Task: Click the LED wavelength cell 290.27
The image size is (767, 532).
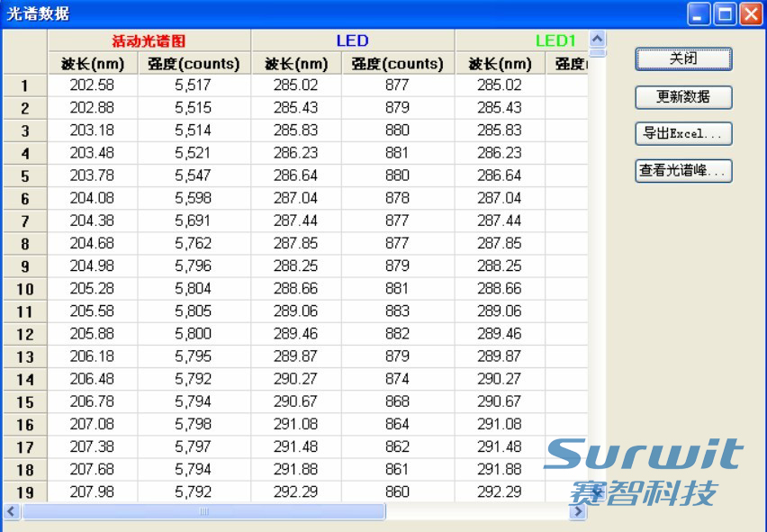Action: point(295,379)
